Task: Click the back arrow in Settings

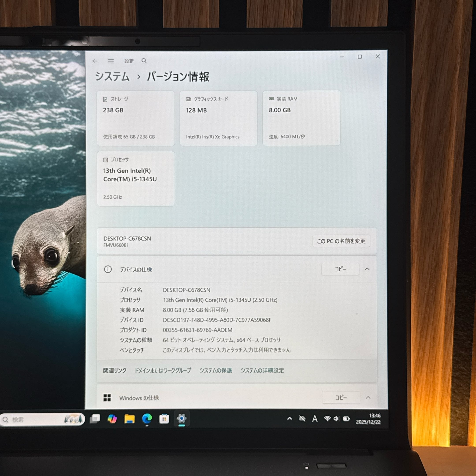Action: 95,61
